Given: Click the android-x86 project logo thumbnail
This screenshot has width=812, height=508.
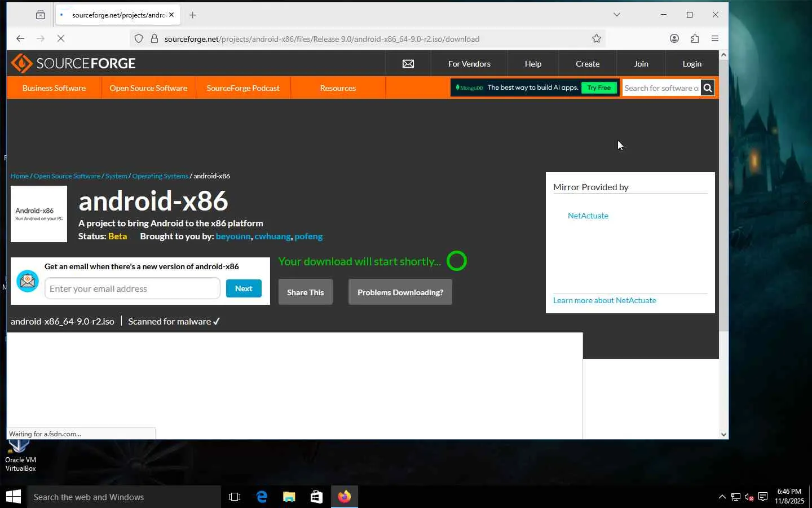Looking at the screenshot, I should [x=39, y=214].
